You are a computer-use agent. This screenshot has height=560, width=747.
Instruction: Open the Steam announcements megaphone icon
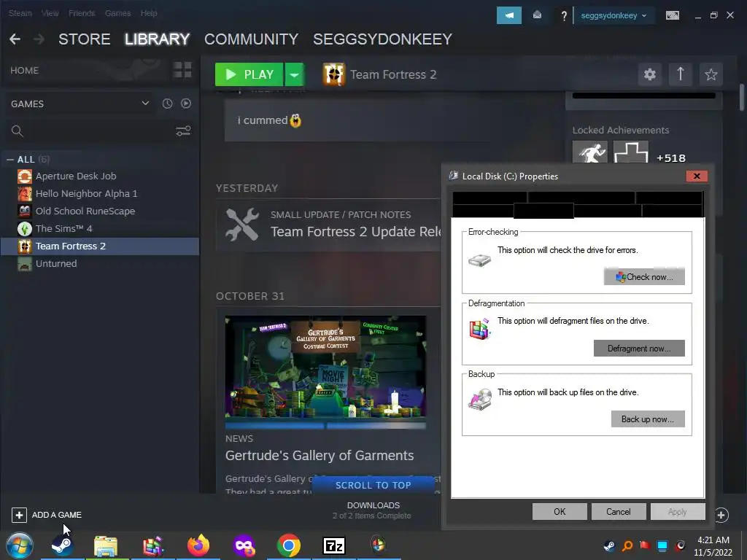(508, 15)
